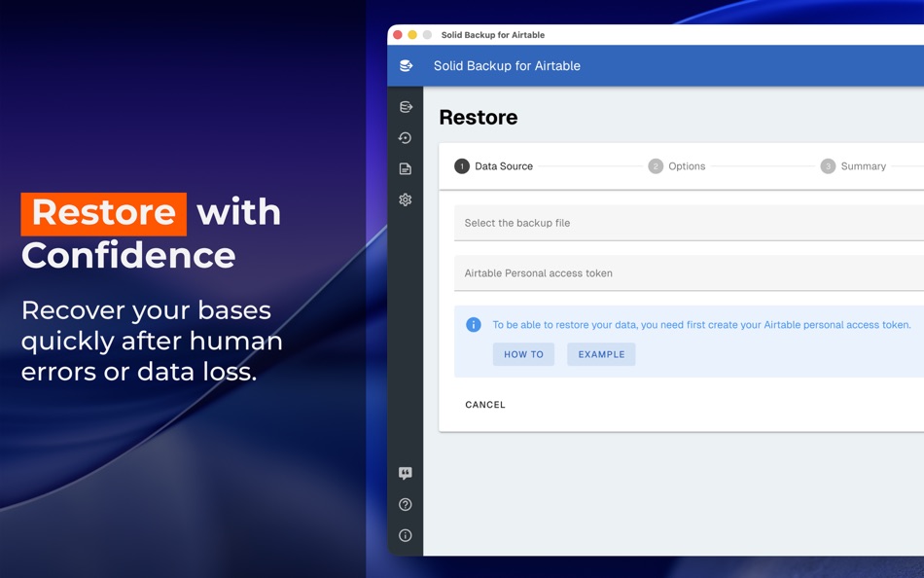The width and height of the screenshot is (924, 578).
Task: Click the Solid Backup database icon in the header
Action: [x=406, y=65]
